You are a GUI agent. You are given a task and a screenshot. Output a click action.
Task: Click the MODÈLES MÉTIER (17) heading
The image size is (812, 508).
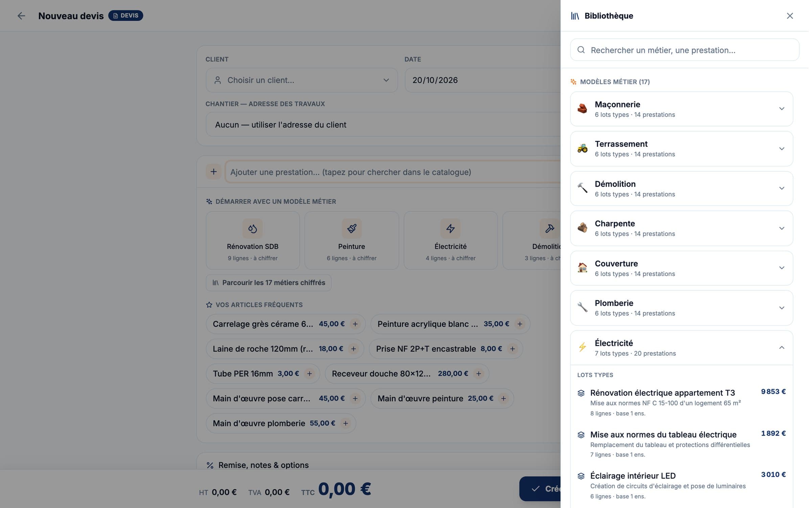tap(614, 82)
